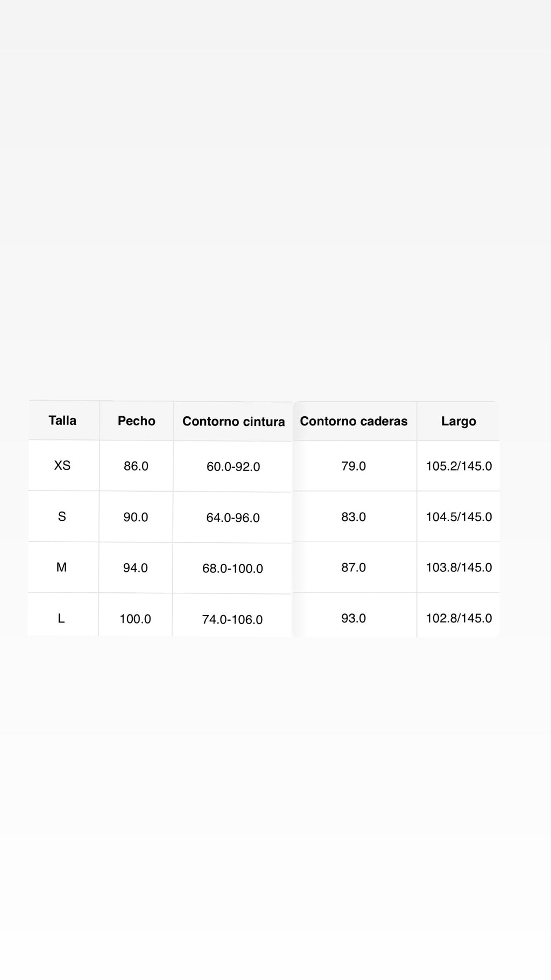The image size is (551, 980).
Task: Click the 102.8/145.0 length cell
Action: coord(459,618)
